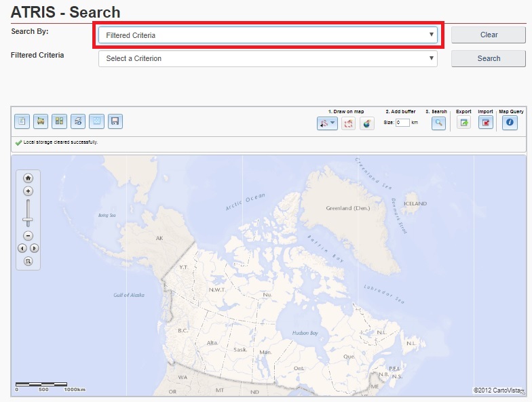
Task: Go to next map extent arrow
Action: coord(34,248)
